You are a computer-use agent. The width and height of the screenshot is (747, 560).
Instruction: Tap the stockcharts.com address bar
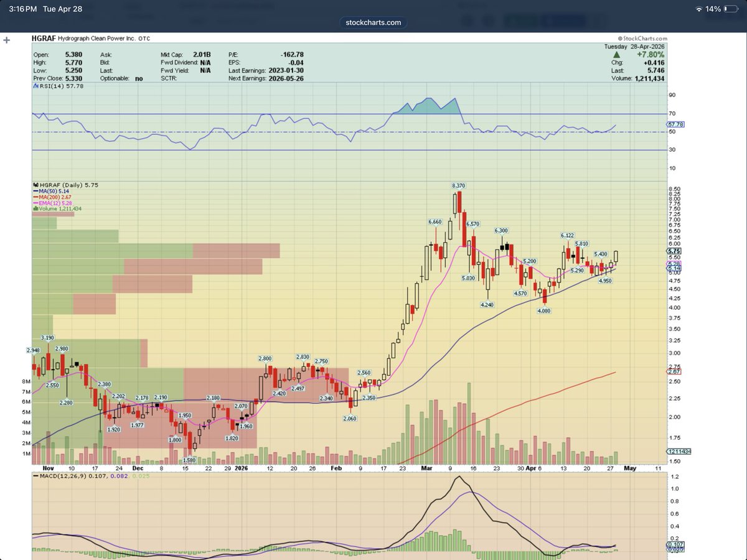(374, 22)
